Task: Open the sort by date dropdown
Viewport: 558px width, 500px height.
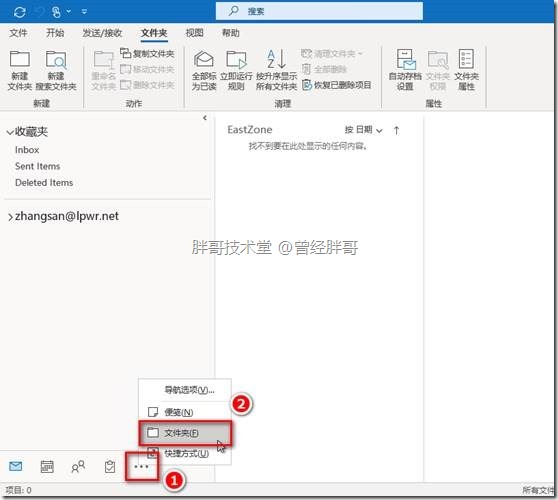Action: pyautogui.click(x=363, y=130)
